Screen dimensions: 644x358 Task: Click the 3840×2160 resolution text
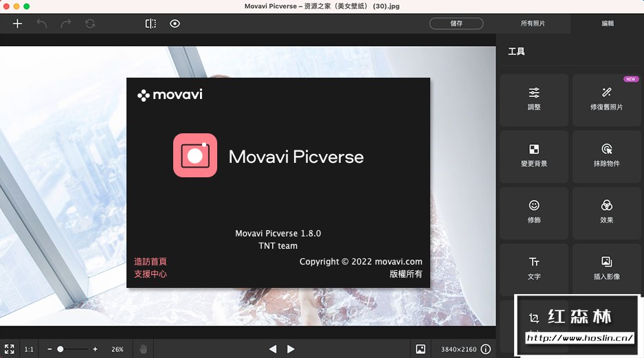pos(458,349)
